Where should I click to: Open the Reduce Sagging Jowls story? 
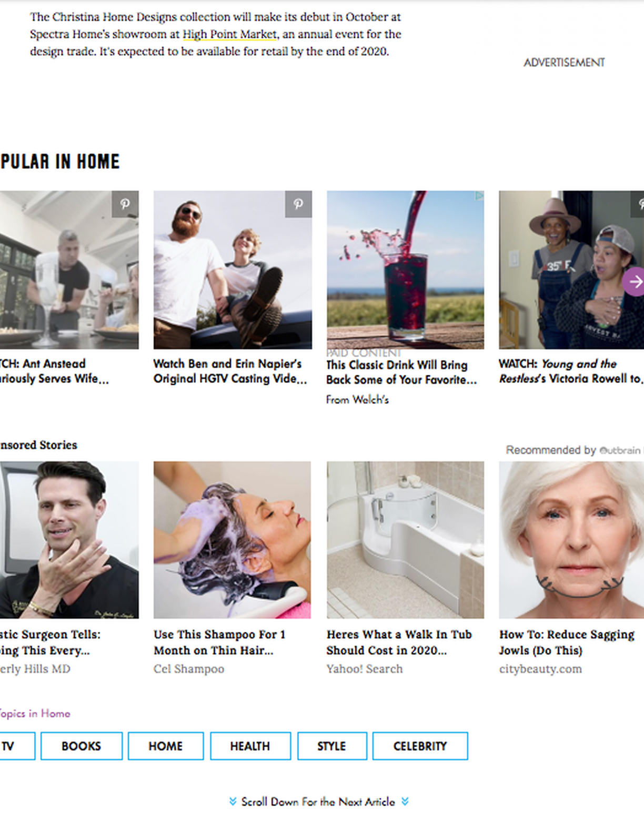pos(567,642)
